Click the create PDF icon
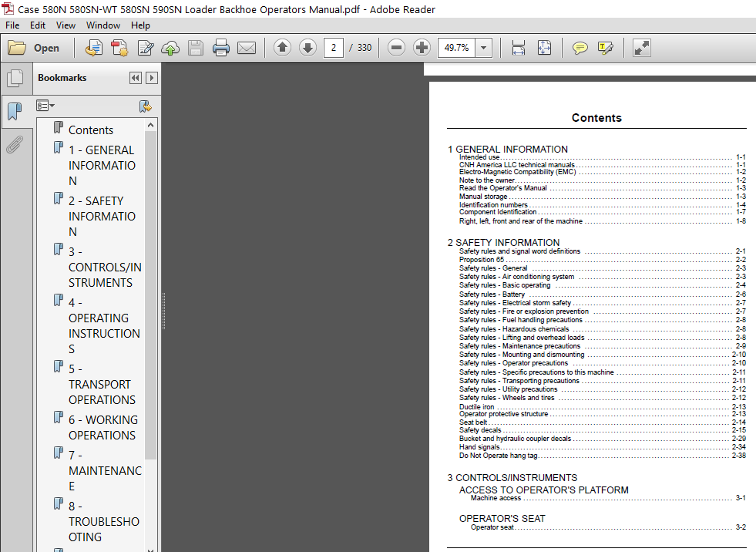Viewport: 756px width, 552px height. [x=119, y=48]
